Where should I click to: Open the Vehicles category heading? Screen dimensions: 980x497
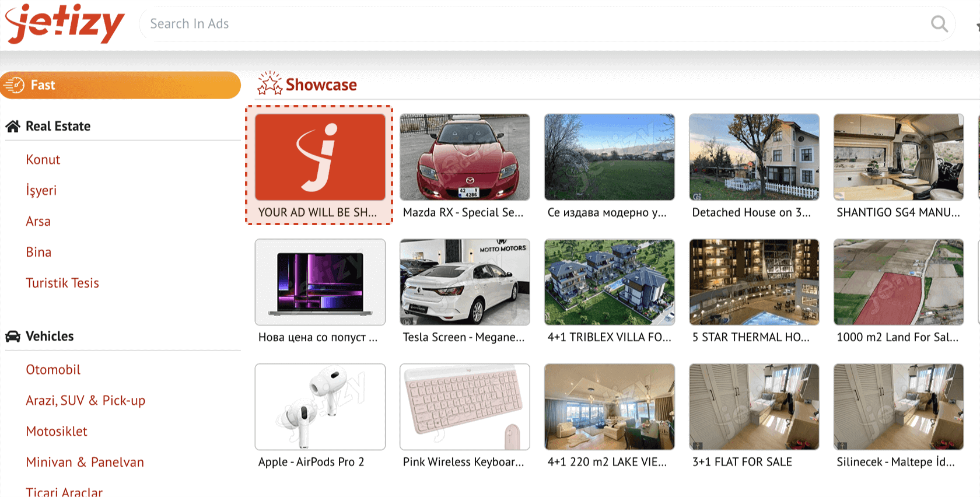50,336
